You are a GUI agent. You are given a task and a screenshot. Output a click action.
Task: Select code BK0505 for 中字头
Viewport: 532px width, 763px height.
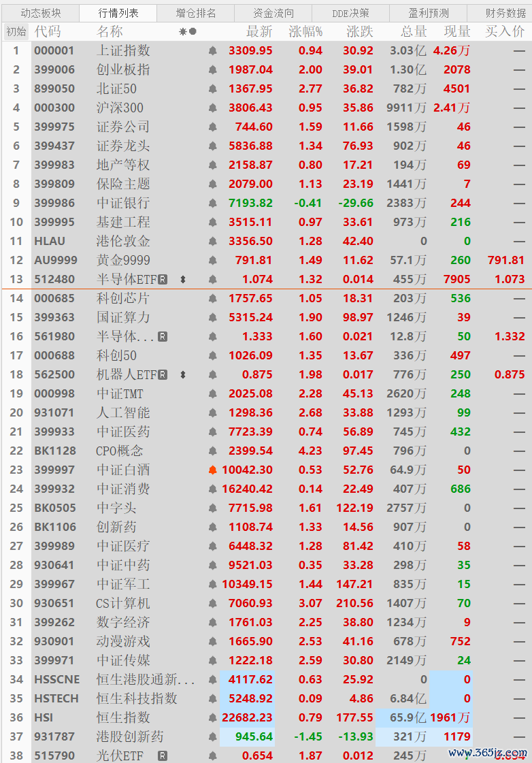(x=55, y=508)
